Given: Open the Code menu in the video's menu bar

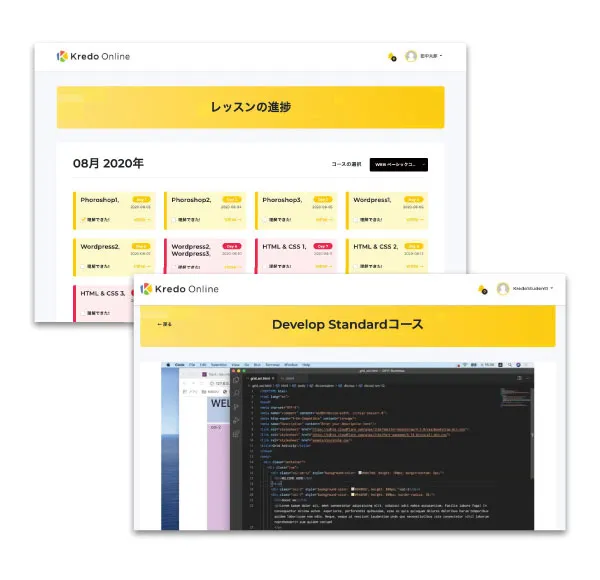Looking at the screenshot, I should click(179, 365).
